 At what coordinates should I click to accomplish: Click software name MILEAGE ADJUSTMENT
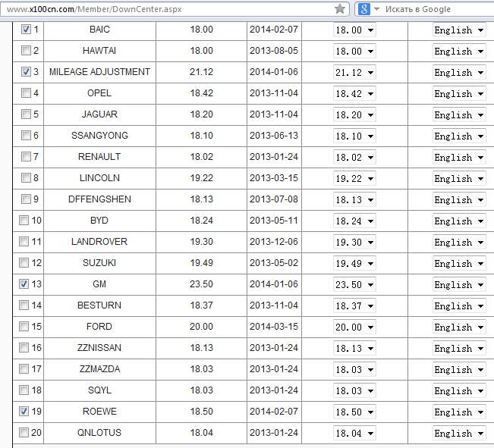coord(99,72)
